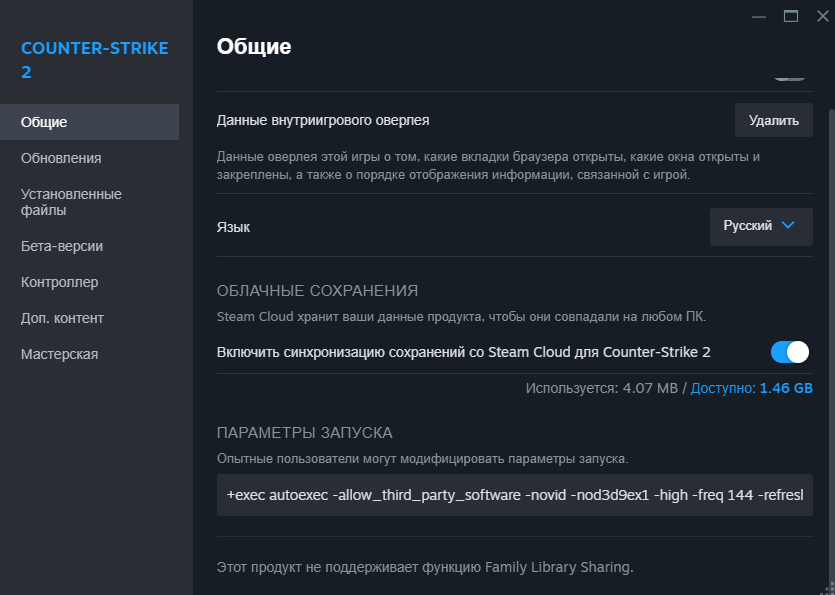Maximize the properties window
Screen dimensions: 835x595
[x=791, y=16]
